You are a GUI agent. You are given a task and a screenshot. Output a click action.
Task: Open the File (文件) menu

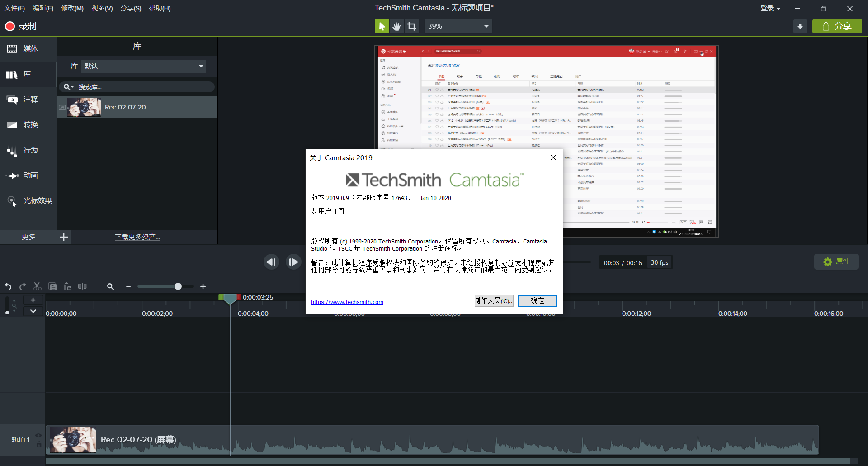(x=14, y=8)
